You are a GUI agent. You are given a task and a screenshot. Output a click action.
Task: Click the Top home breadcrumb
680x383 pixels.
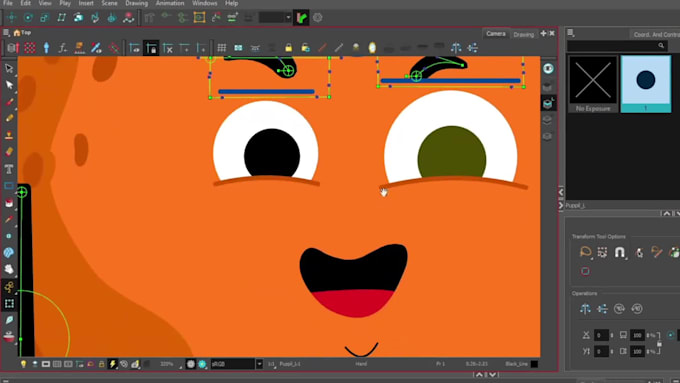point(22,33)
